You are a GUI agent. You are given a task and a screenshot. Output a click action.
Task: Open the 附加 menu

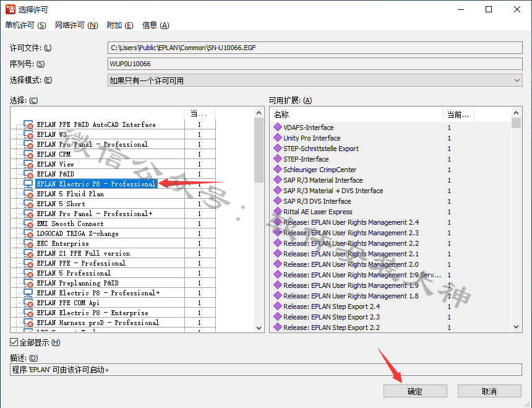click(x=120, y=25)
